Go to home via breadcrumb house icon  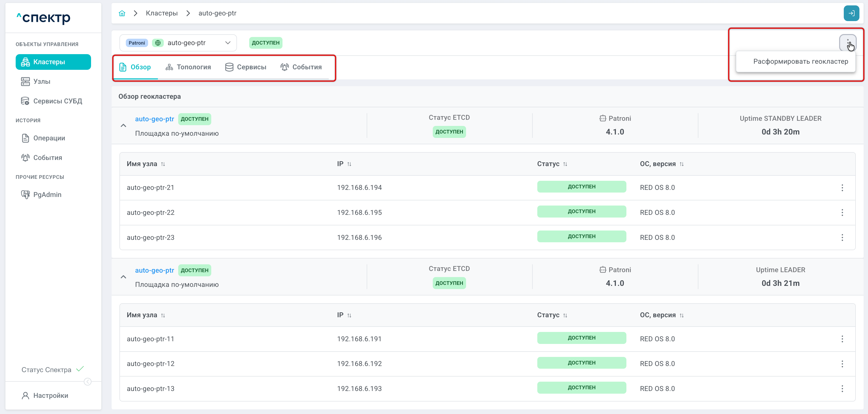(122, 13)
